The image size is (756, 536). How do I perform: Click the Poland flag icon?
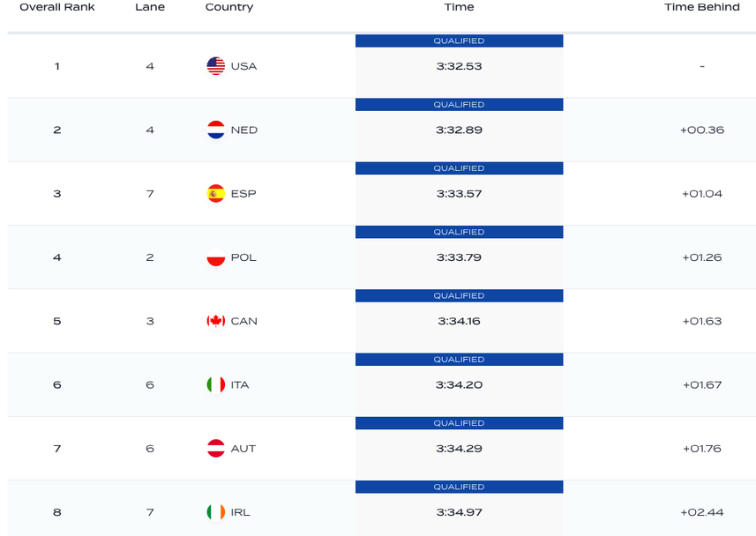pos(215,257)
